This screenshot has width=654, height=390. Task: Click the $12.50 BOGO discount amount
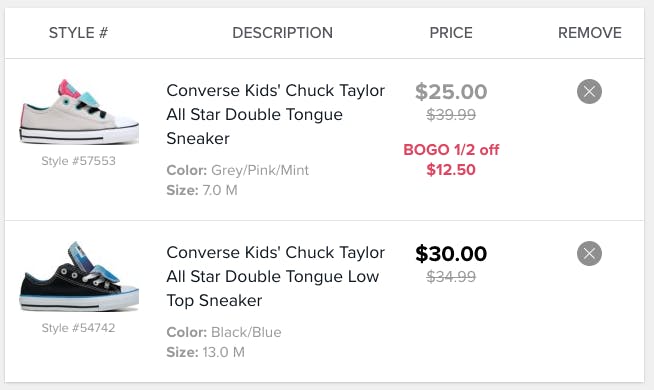[x=451, y=169]
